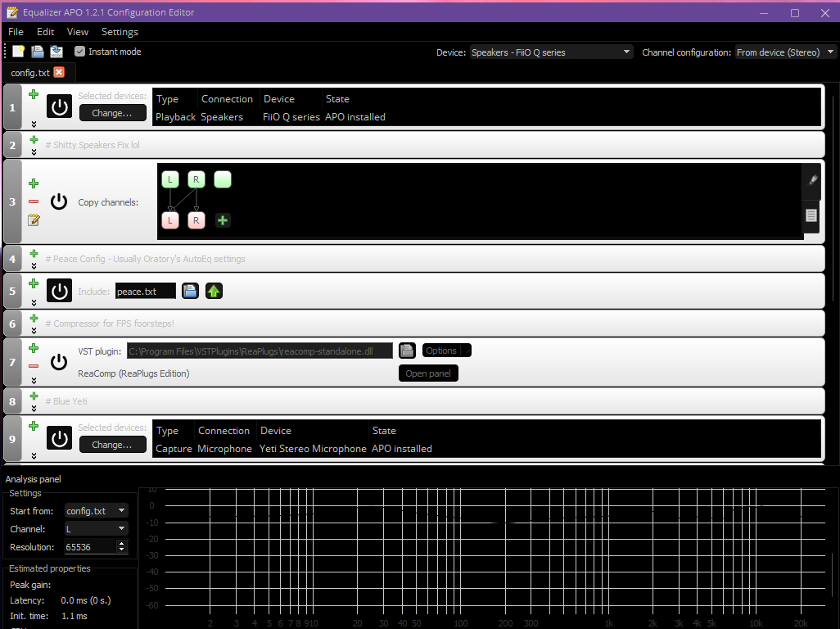Open the View menu
Viewport: 840px width, 629px height.
[x=78, y=32]
